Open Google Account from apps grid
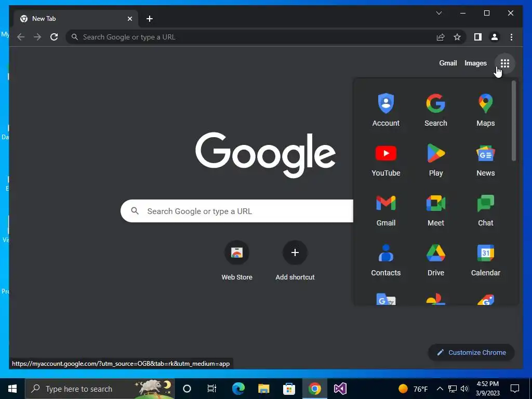Screen dimensions: 532x399 coord(386,110)
